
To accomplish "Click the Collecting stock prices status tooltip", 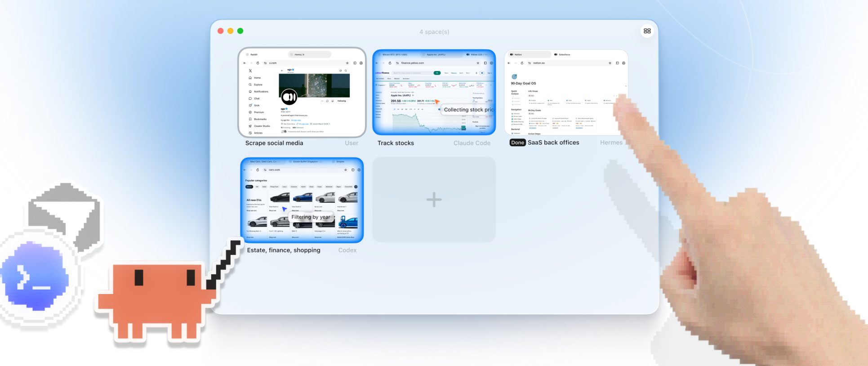I will (468, 110).
